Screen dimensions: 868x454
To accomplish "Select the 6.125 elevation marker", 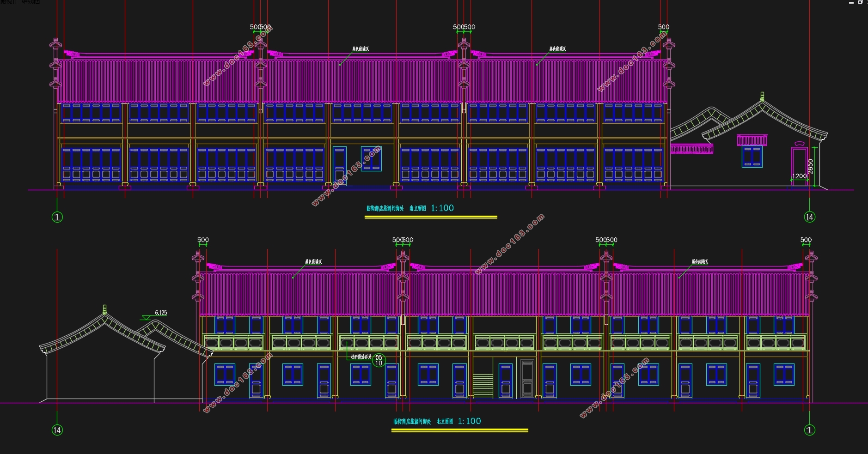I will 155,315.
